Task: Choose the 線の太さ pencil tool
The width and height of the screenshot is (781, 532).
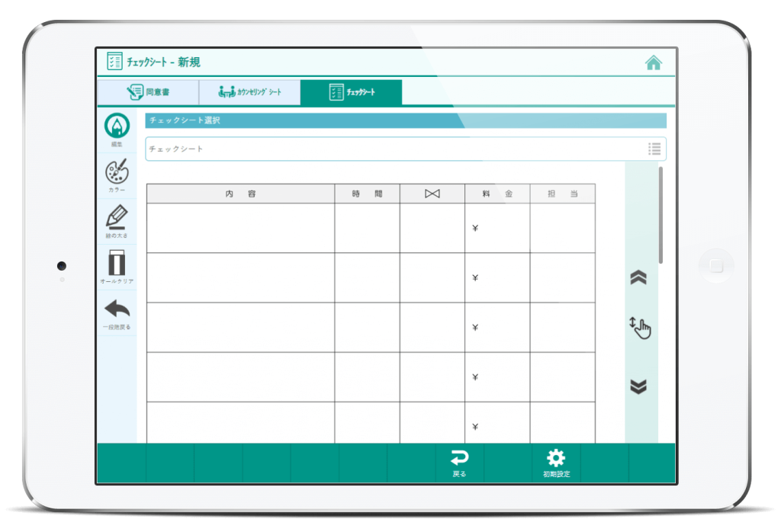Action: (x=117, y=221)
